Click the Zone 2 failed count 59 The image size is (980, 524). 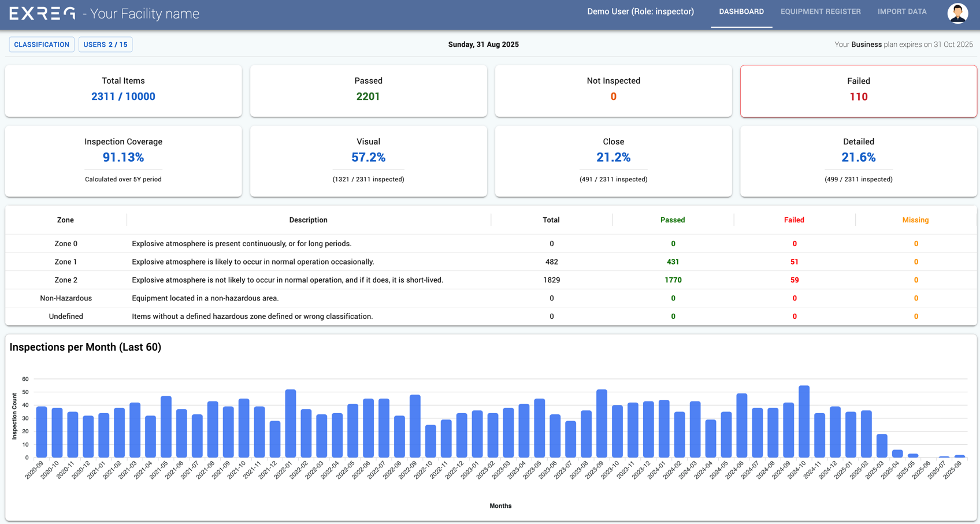pos(794,280)
